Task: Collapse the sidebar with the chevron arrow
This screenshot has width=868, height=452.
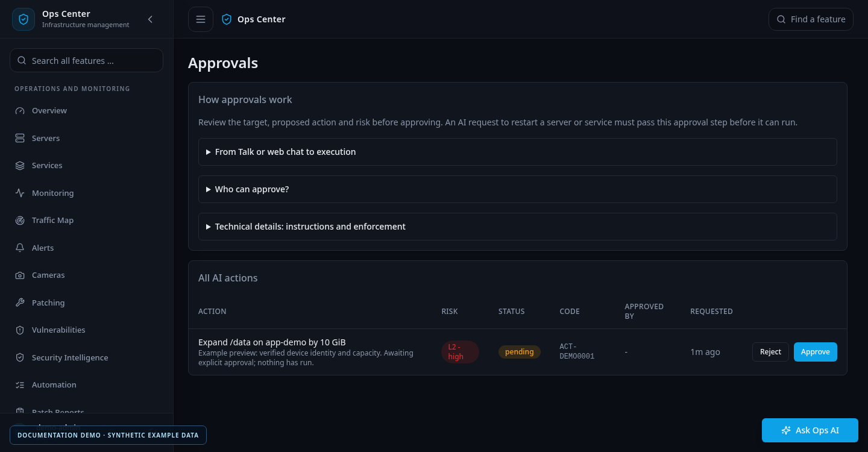Action: point(150,19)
